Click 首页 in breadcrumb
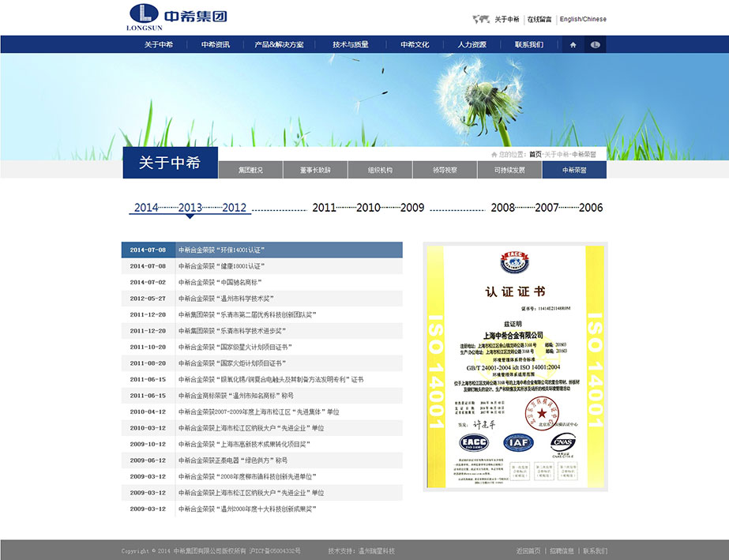Viewport: 729px width, 560px height. coord(535,155)
